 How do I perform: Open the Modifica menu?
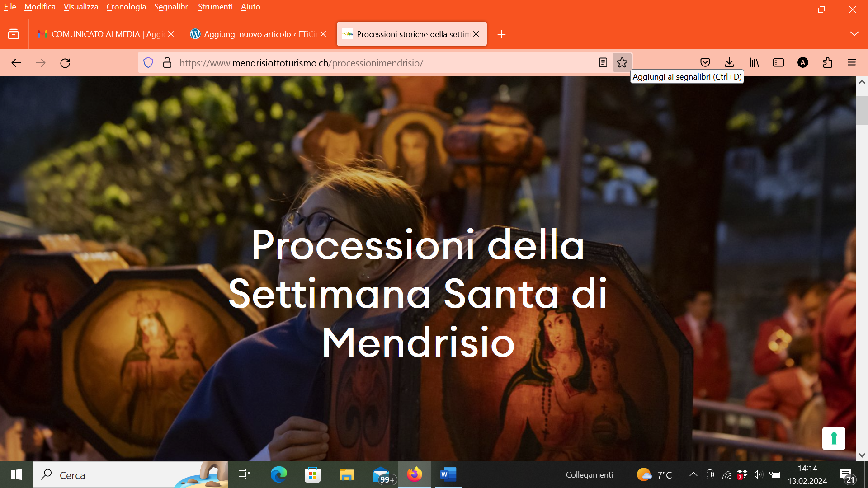(x=40, y=7)
